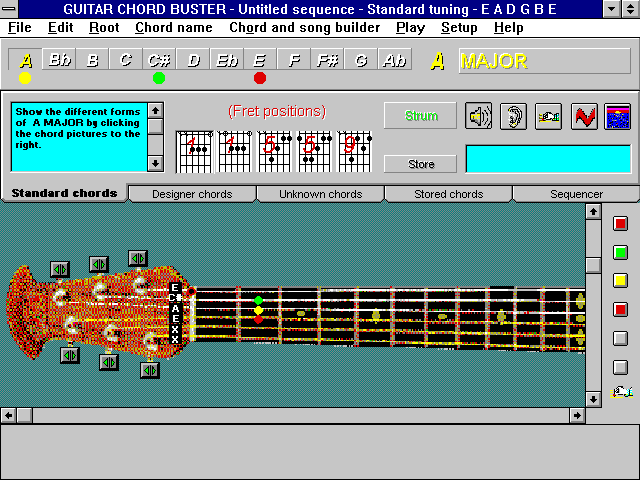
Task: Open the Chord and song builder menu
Action: (x=304, y=28)
